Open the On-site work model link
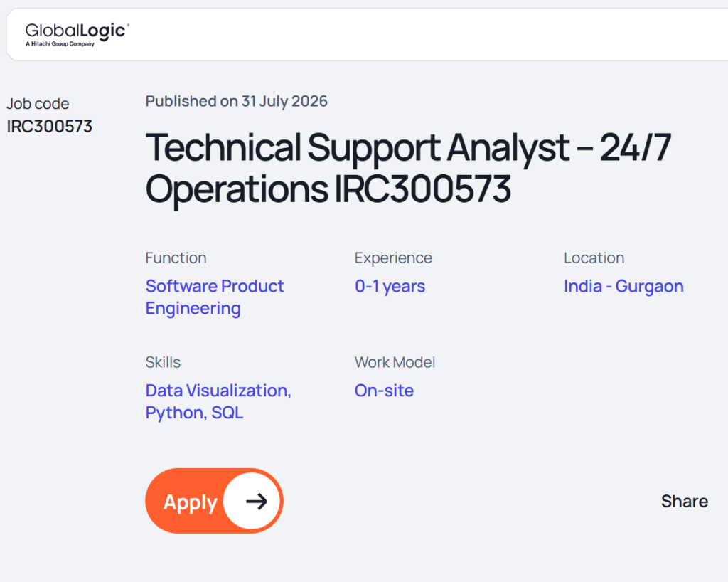The image size is (728, 582). pos(384,391)
